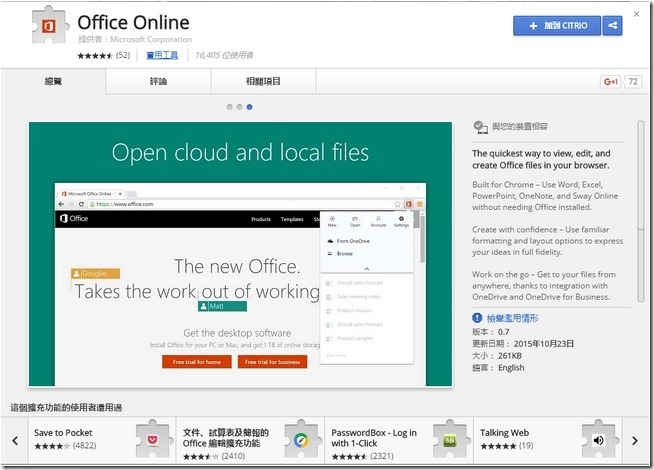Screen dimensions: 654x470
Task: Click the 檢舉濫用情形 report abuse link
Action: [512, 318]
